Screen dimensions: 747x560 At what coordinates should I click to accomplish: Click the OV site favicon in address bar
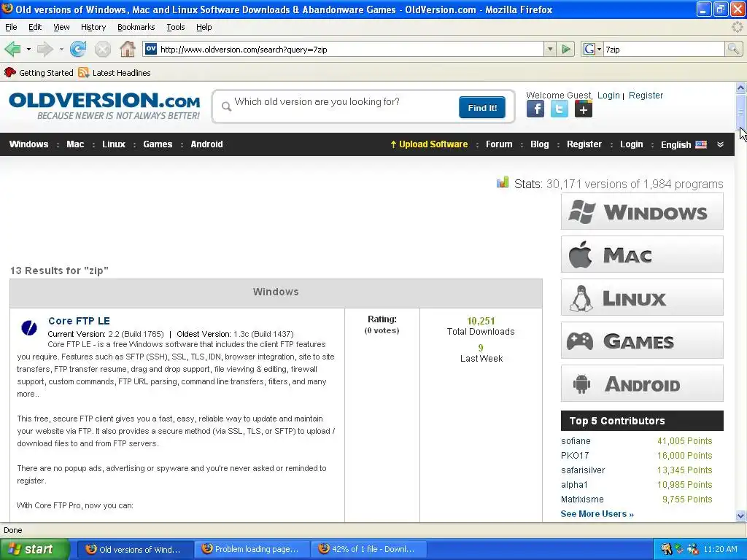(151, 49)
